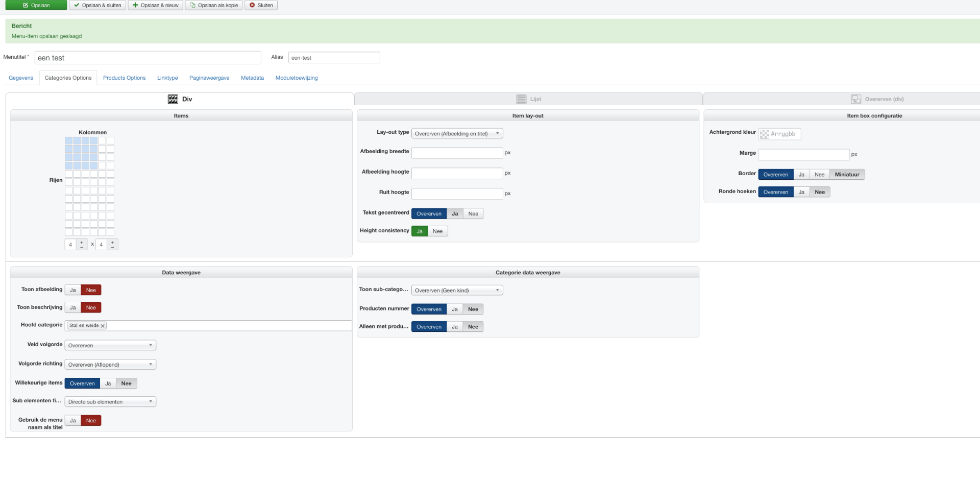Open the Toon sub-catego... dropdown

coord(457,291)
